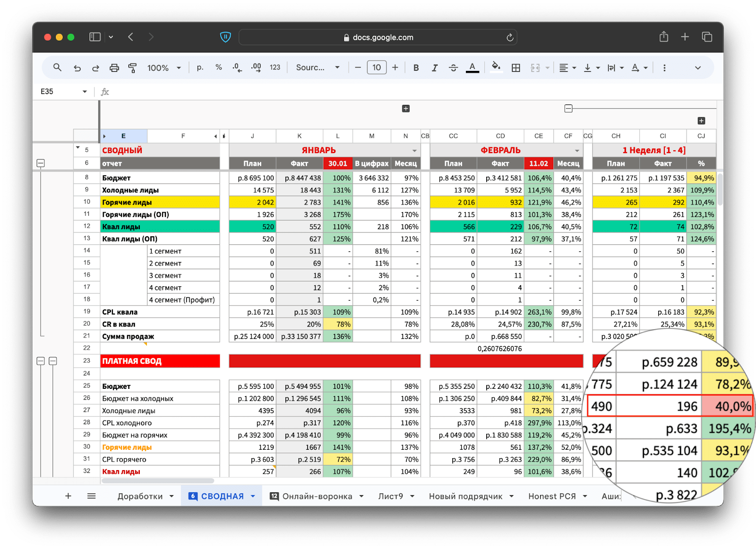
Task: Expand the ЯНВАРЬ filter dropdown
Action: [414, 151]
